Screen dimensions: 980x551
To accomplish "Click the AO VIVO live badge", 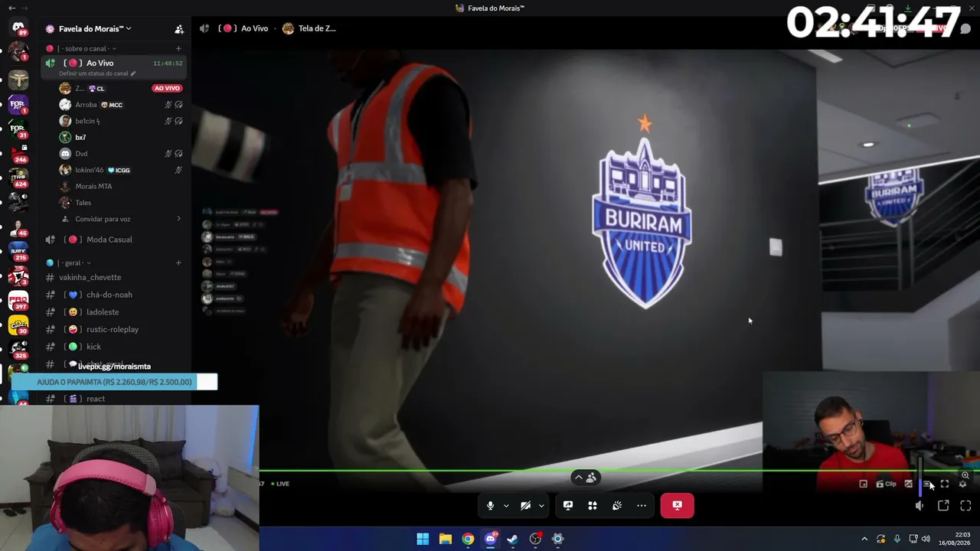I will point(167,89).
